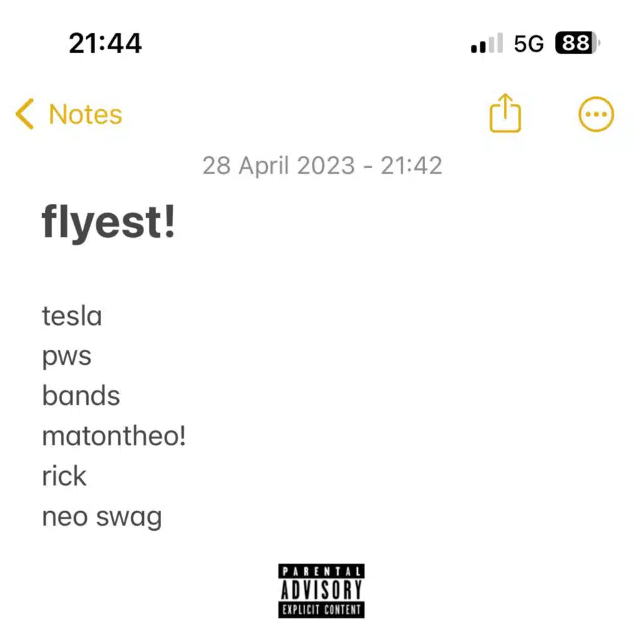The height and width of the screenshot is (644, 644).
Task: Select the matontheo! line
Action: tap(114, 436)
